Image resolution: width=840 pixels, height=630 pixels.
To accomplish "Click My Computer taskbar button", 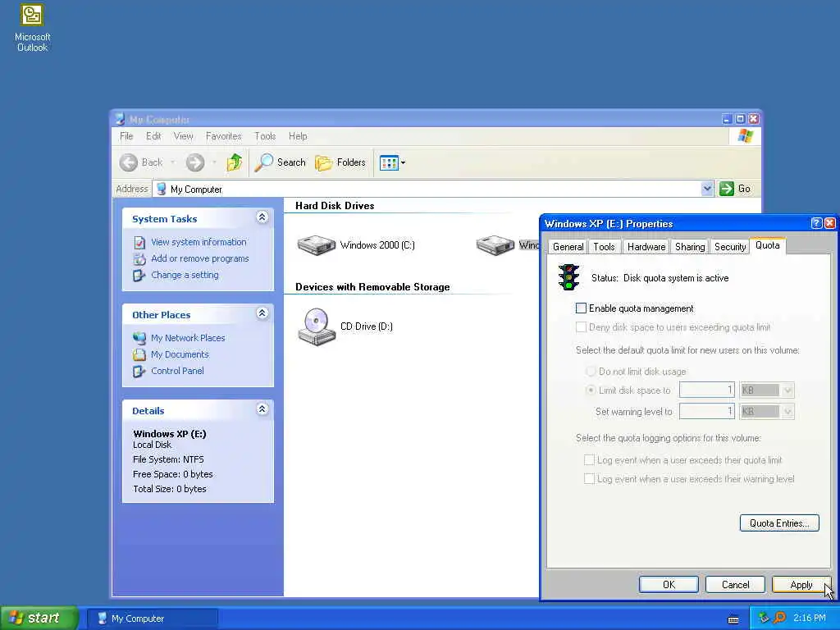I will (x=153, y=619).
